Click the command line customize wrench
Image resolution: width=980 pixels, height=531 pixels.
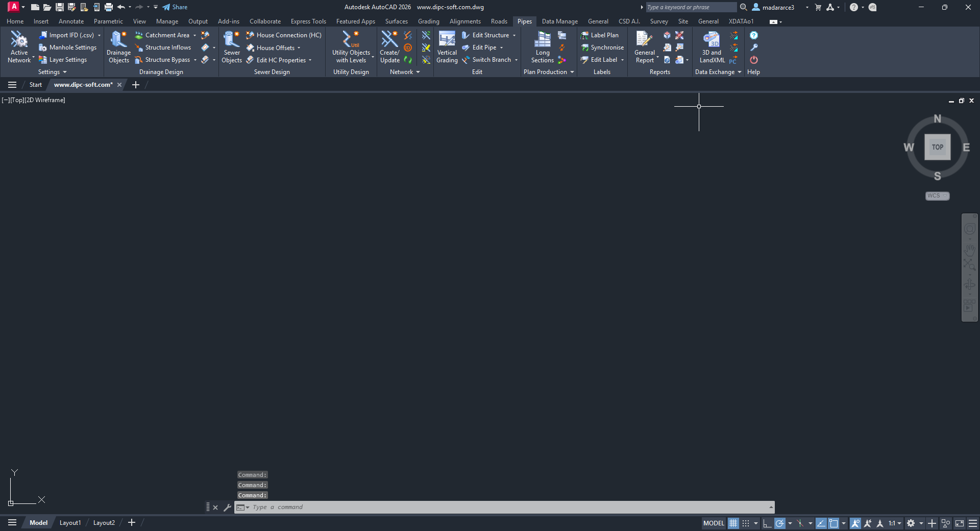pos(228,508)
